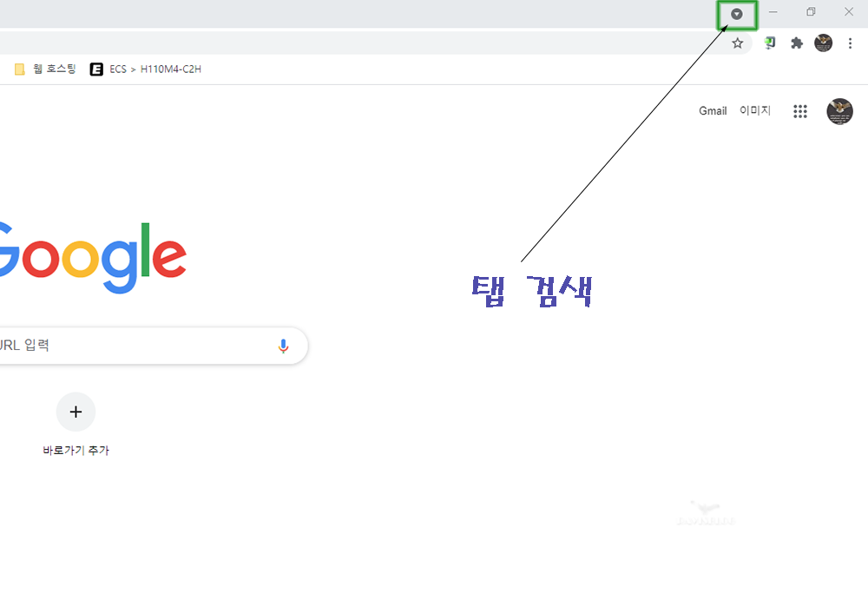
Task: Open the 웹 호스팅 bookmark folder
Action: 45,69
